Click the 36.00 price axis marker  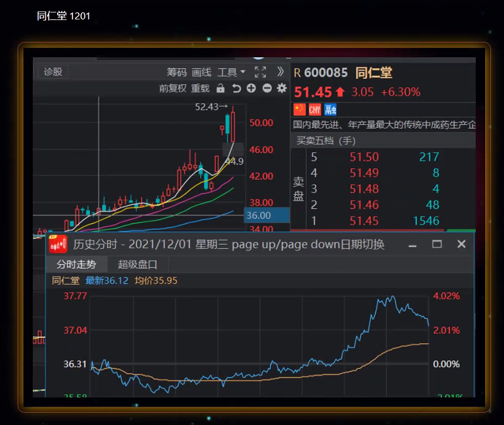pyautogui.click(x=267, y=215)
